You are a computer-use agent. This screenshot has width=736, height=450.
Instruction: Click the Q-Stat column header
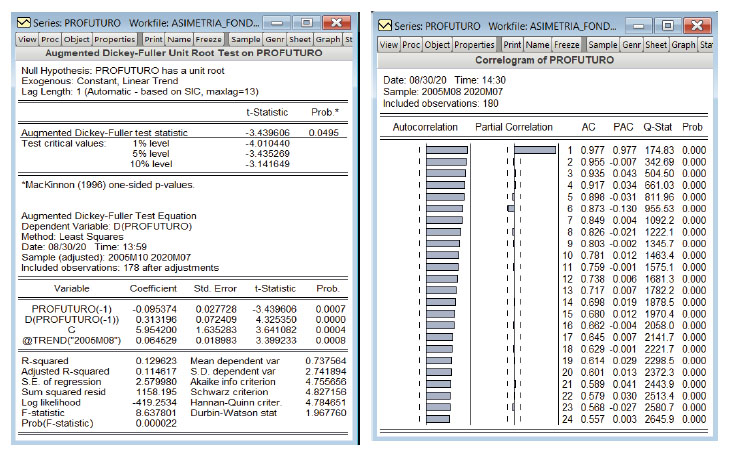click(658, 127)
